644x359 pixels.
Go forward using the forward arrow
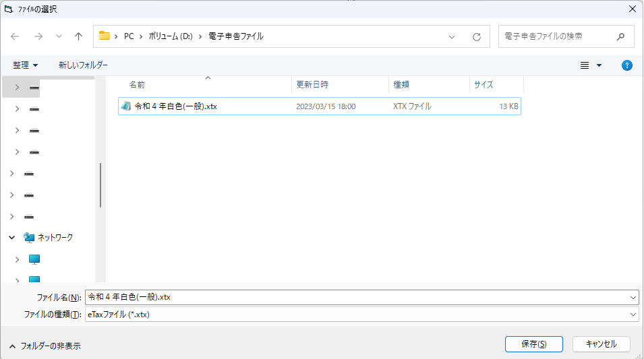tap(38, 36)
